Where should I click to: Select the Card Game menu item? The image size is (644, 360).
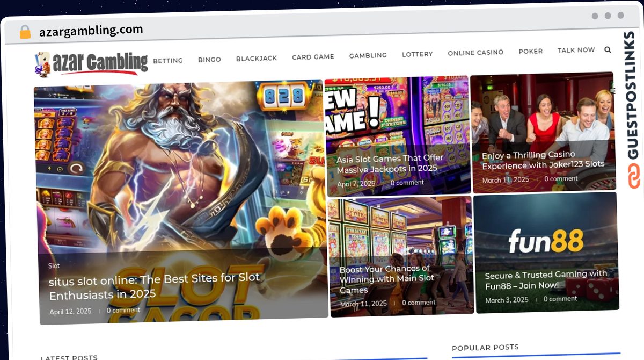tap(313, 56)
